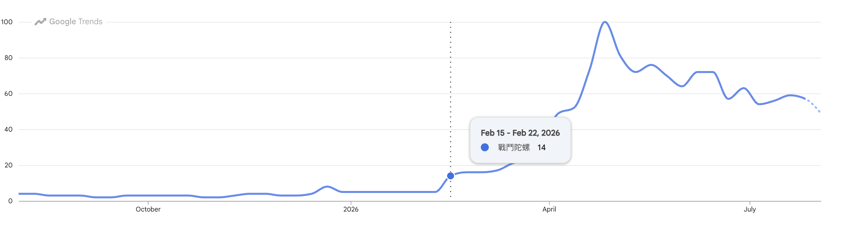Click the October label on the x-axis

(148, 209)
